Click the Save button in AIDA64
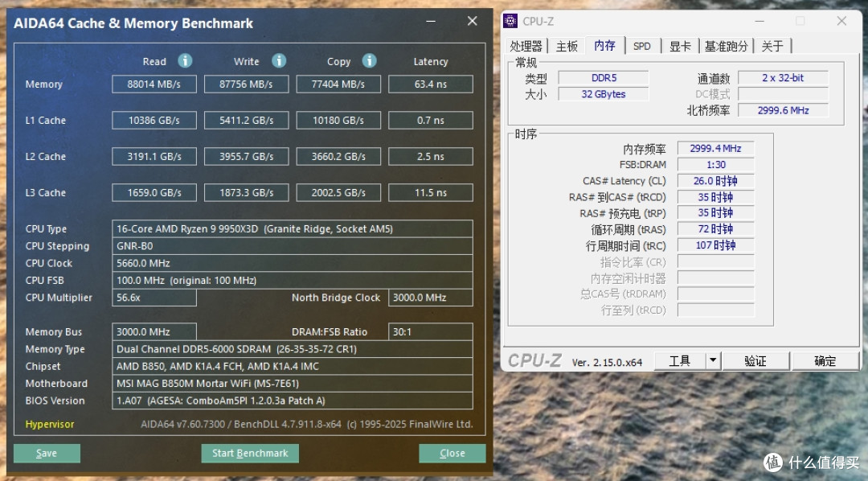The image size is (868, 481). (x=47, y=454)
